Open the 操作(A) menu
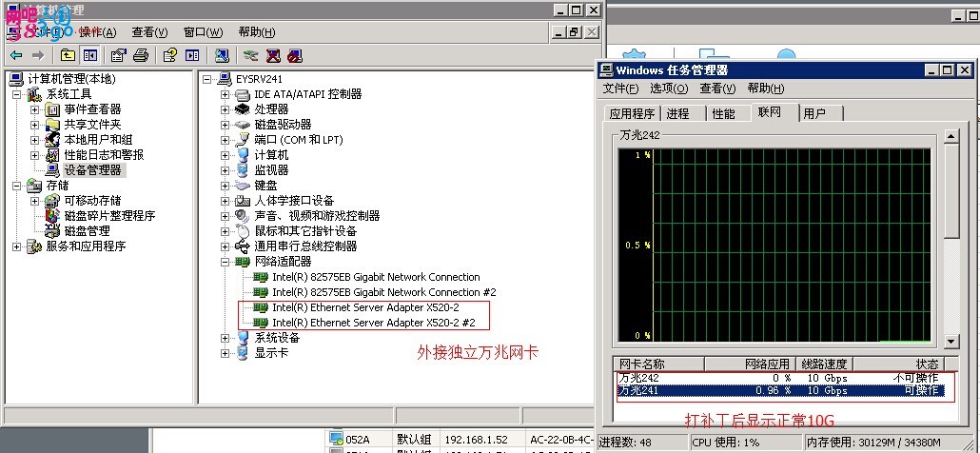The image size is (980, 453). point(97,32)
